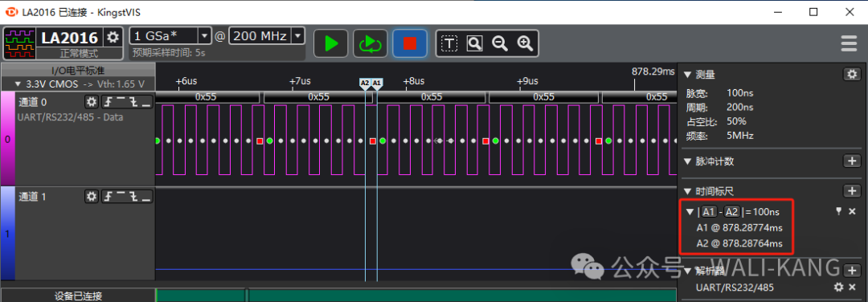
Task: Click the 通道 1 channel name
Action: [33, 196]
